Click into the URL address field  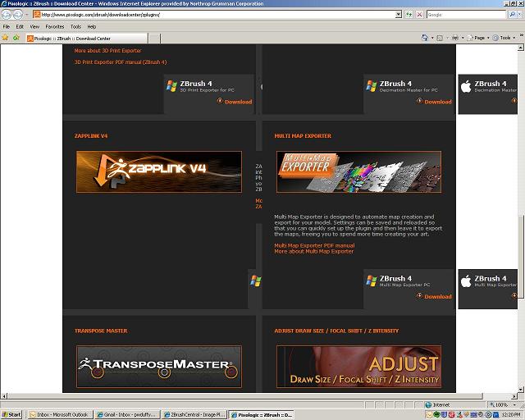click(217, 15)
